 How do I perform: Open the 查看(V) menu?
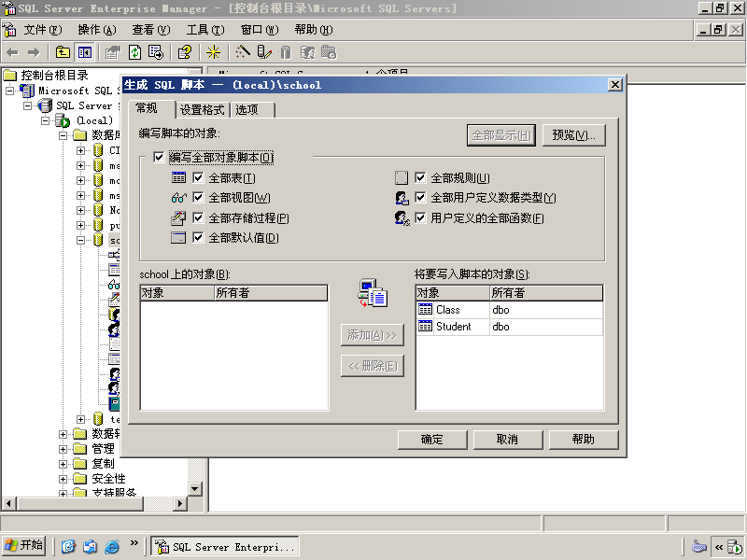pos(151,30)
